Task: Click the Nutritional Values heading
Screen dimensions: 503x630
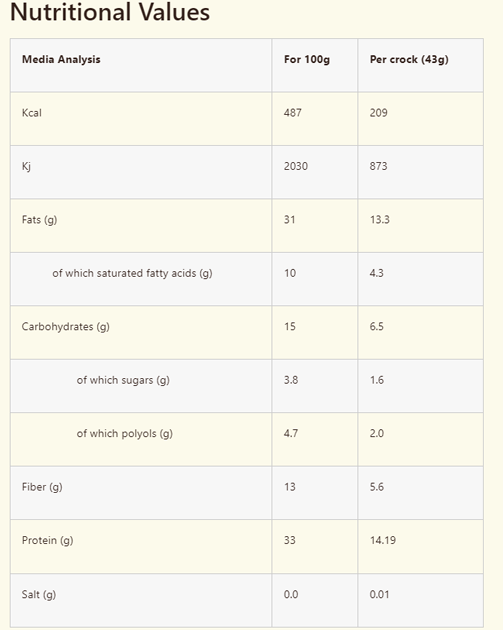Action: tap(110, 12)
